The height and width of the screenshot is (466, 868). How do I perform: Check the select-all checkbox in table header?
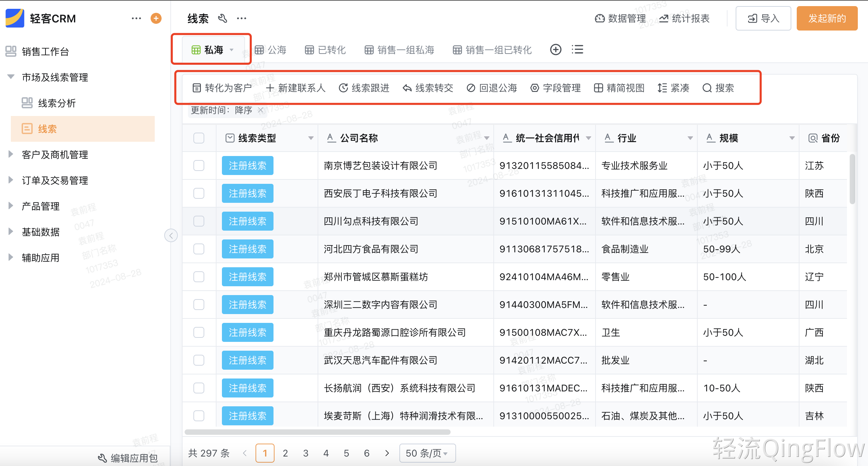[199, 138]
